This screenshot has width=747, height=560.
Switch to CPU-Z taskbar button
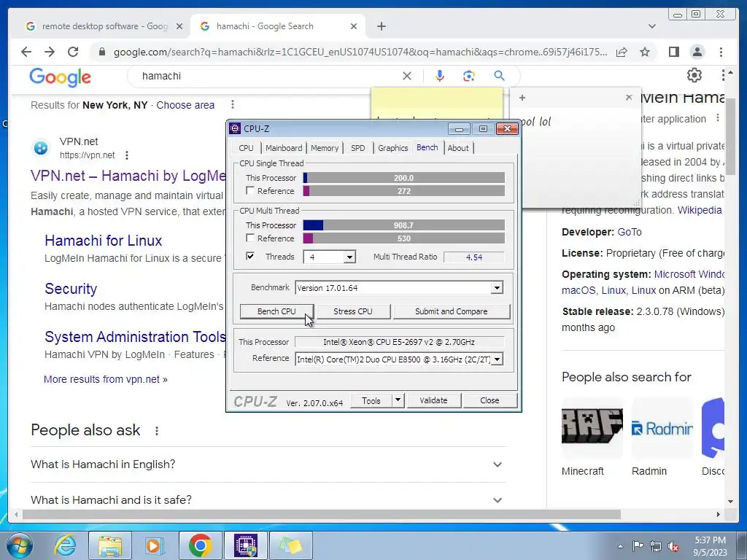pos(246,545)
